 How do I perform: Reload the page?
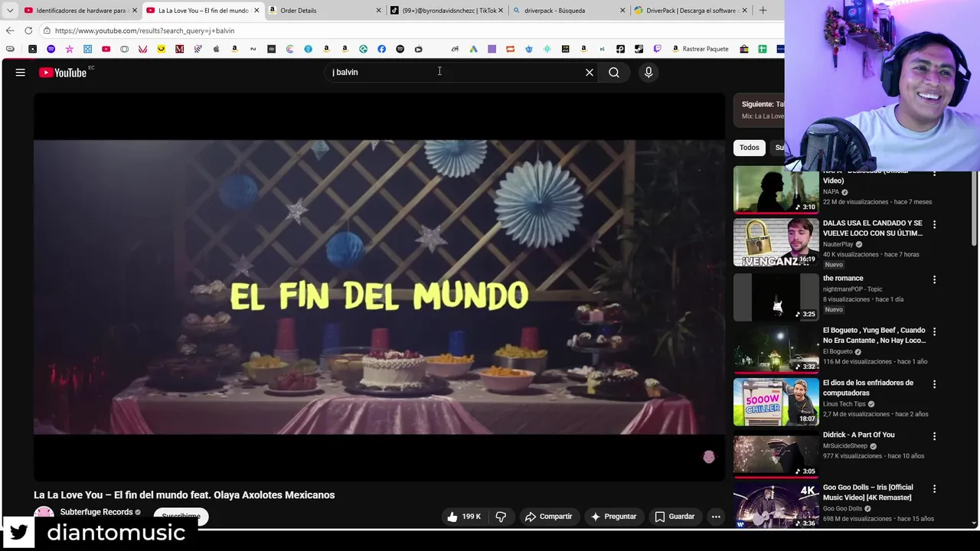coord(28,31)
